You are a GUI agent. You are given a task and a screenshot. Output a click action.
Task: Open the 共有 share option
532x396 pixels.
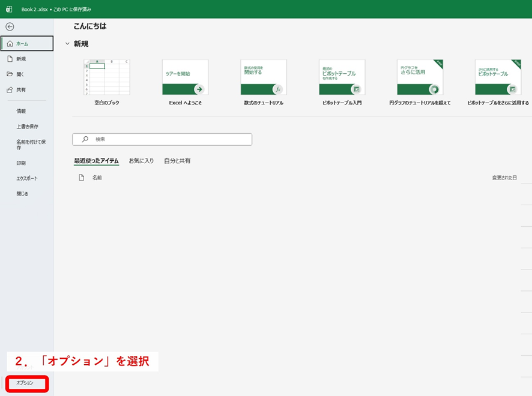coord(21,90)
